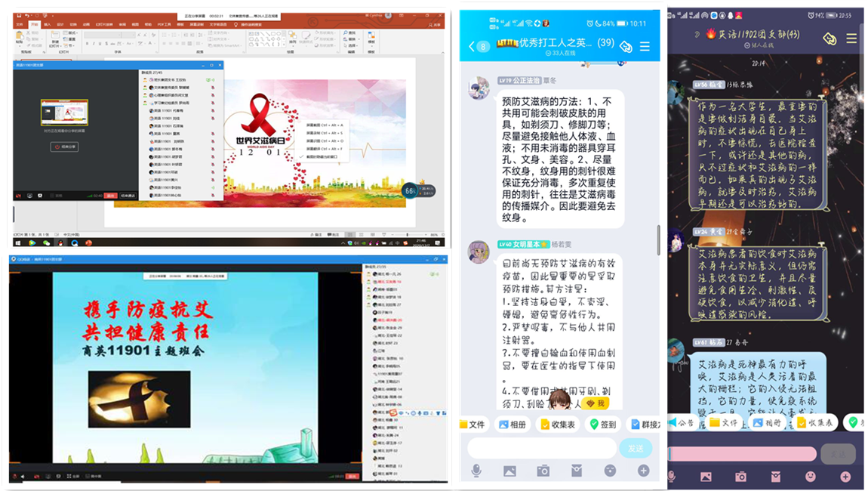Tap the red envelope icon in the 英语11902 chat
This screenshot has width=868, height=491.
pos(775,477)
